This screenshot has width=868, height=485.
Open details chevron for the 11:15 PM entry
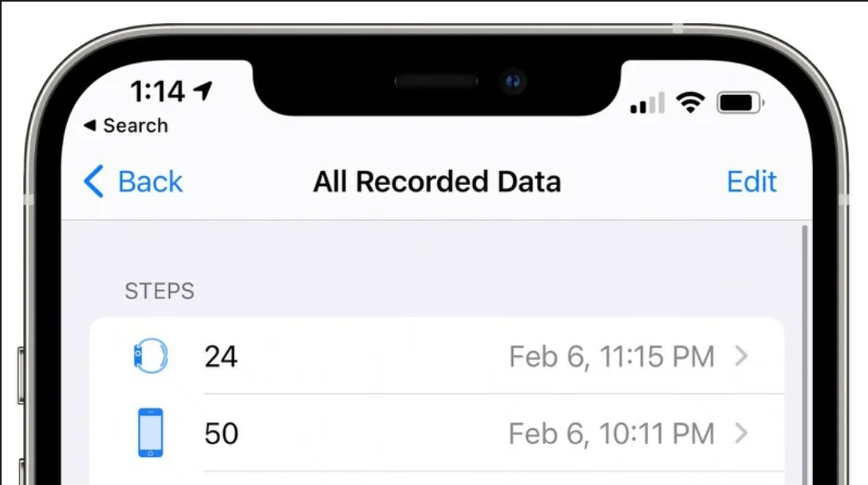(741, 356)
